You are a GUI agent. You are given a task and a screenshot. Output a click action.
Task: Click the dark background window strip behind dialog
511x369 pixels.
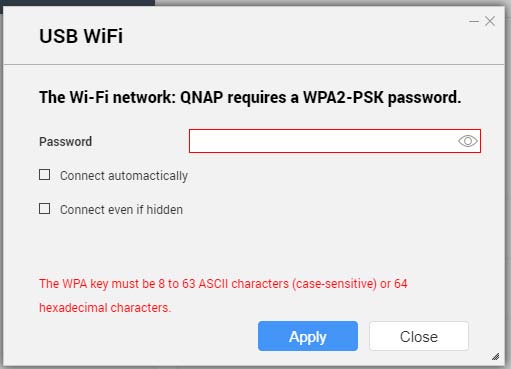[77, 2]
